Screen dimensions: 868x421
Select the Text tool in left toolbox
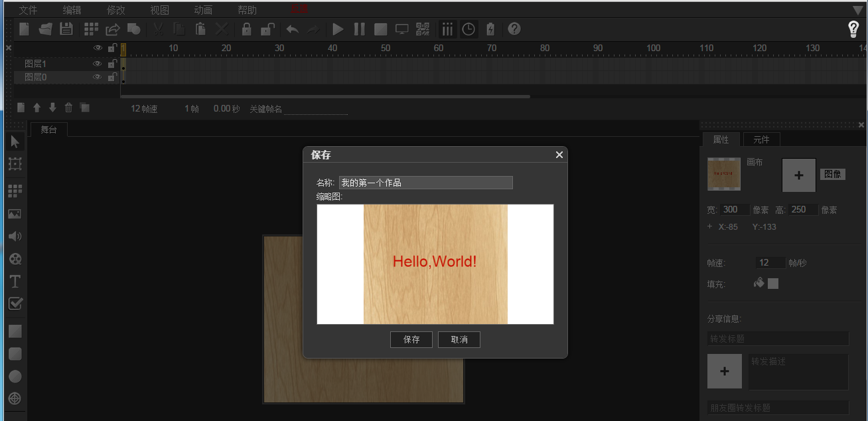15,282
